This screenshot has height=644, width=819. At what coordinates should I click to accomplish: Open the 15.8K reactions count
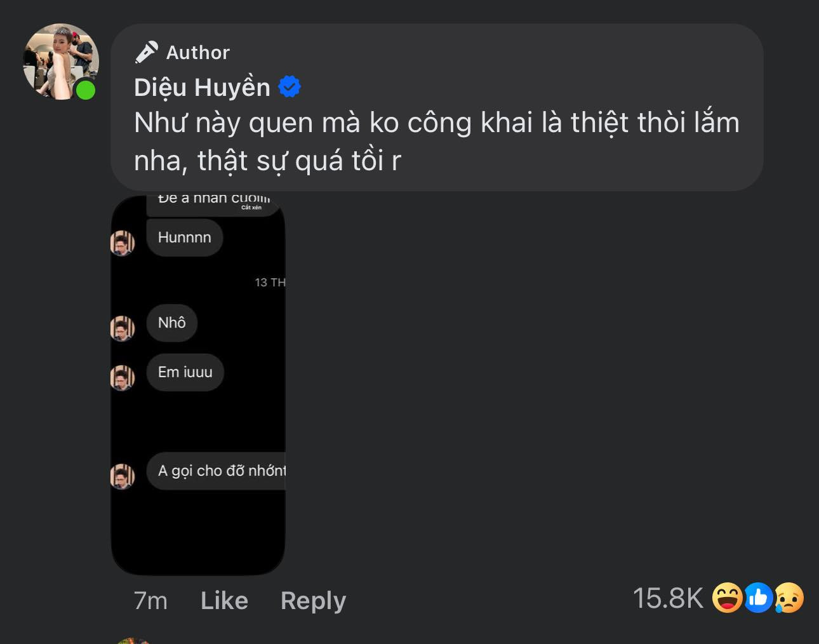tap(668, 598)
